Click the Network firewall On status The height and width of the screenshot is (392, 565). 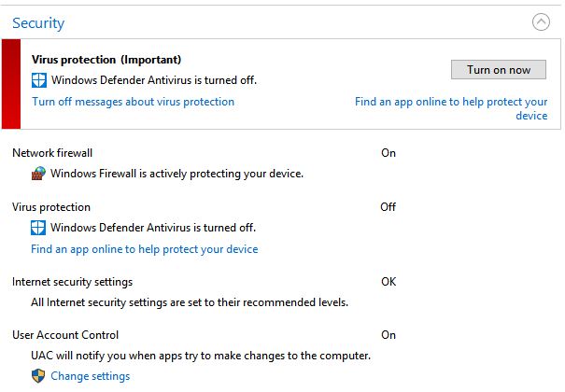point(388,153)
